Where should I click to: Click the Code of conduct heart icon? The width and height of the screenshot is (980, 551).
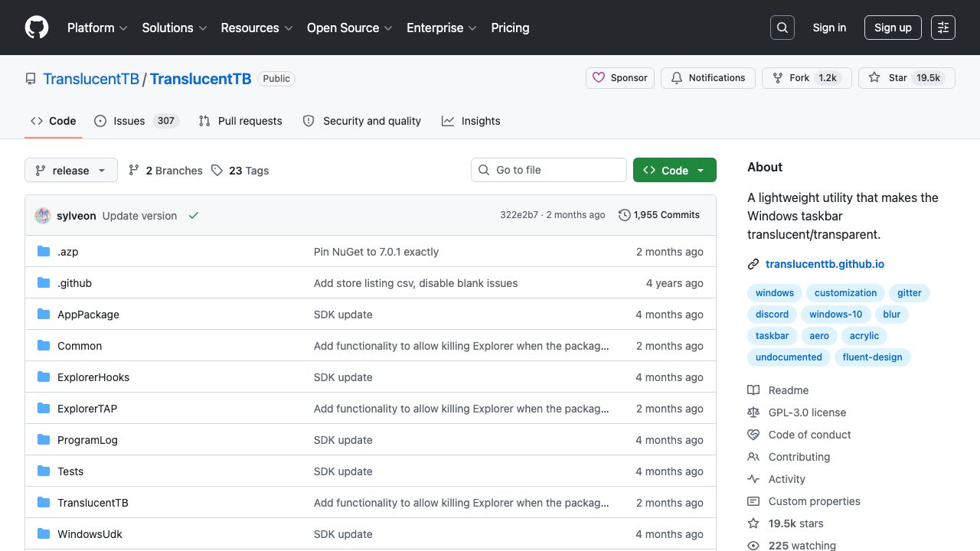[753, 435]
